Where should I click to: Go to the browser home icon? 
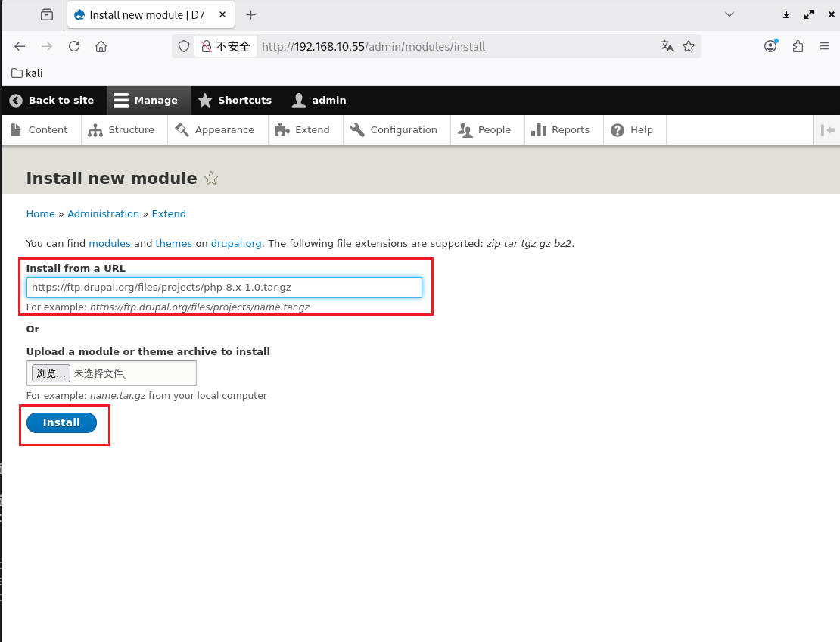tap(101, 46)
